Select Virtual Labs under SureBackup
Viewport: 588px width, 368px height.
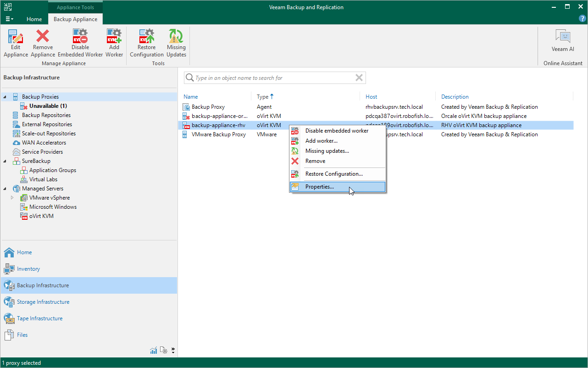point(43,179)
